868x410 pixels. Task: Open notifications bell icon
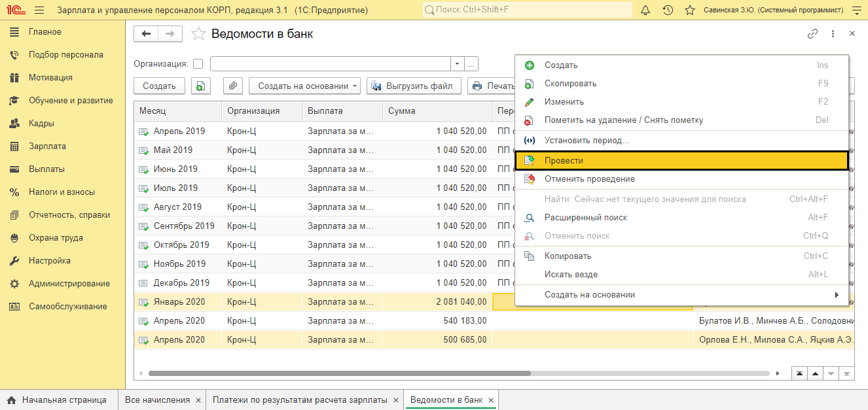(x=645, y=10)
